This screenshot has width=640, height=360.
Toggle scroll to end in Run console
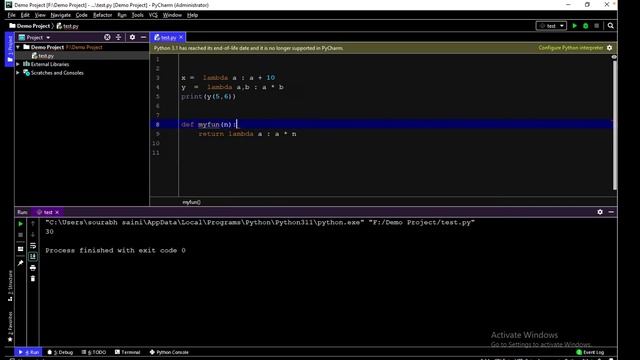pyautogui.click(x=33, y=256)
